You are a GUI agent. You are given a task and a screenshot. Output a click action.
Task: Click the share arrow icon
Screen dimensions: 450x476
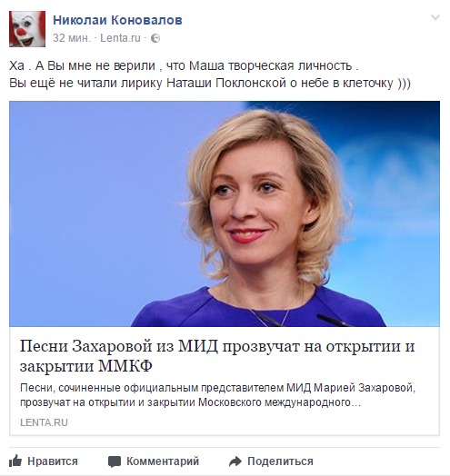235,461
